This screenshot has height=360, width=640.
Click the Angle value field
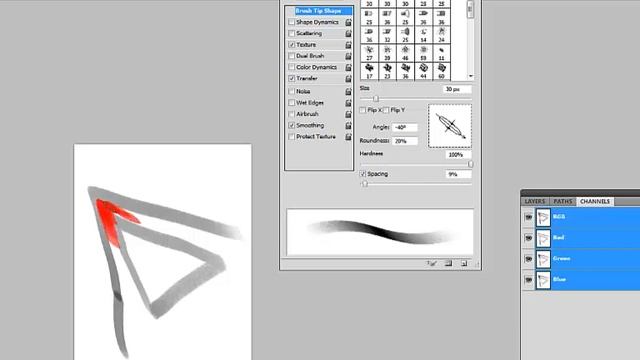404,127
